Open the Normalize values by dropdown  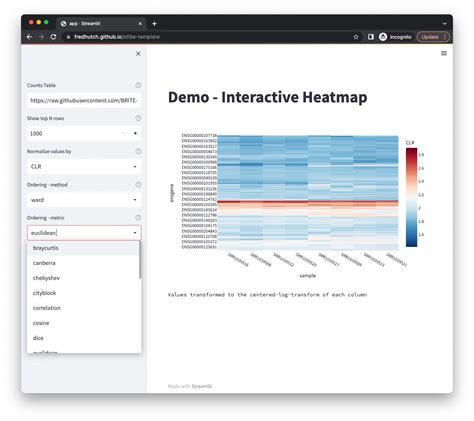84,166
